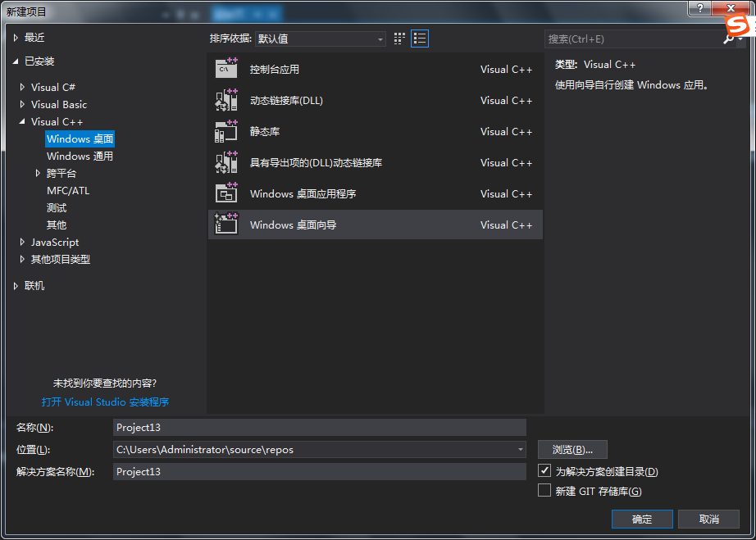Expand the 跨平台 node arrow
This screenshot has height=540, width=756.
click(38, 173)
